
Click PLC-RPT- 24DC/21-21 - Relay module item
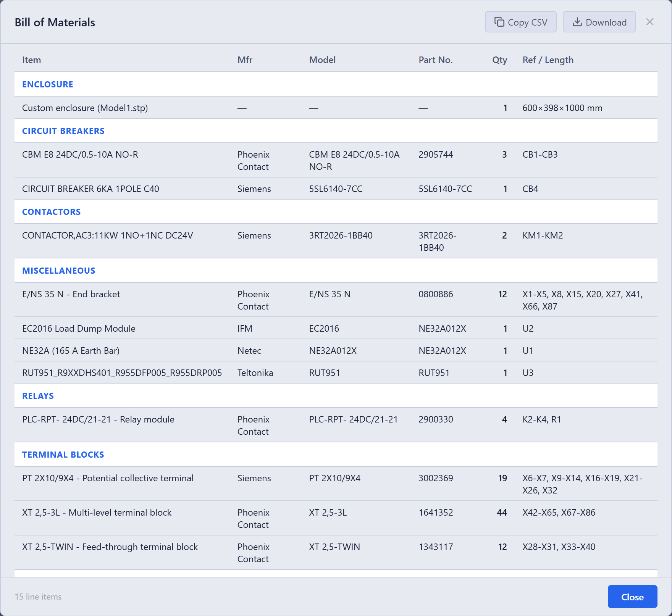coord(98,419)
